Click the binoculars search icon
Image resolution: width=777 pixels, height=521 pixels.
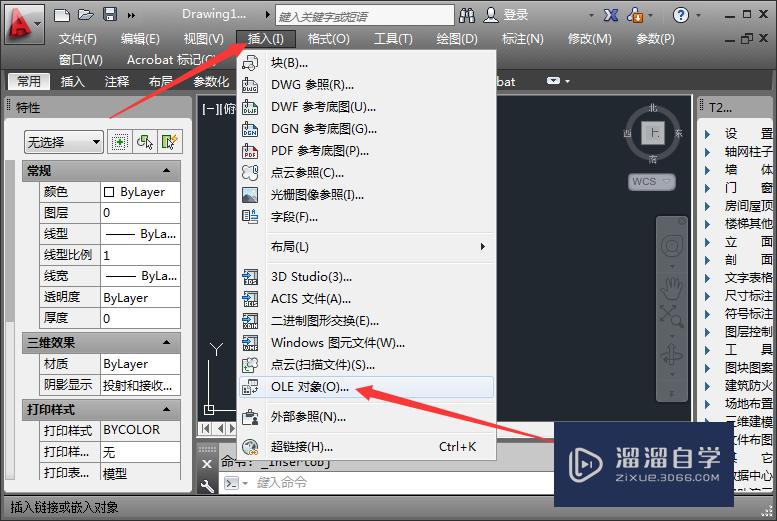[x=467, y=15]
